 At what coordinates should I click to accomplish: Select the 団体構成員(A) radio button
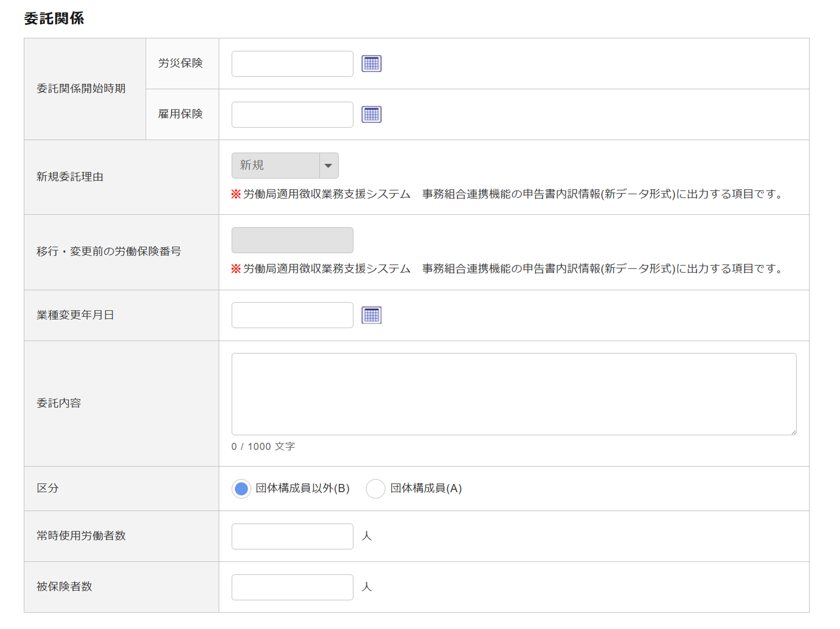click(375, 489)
